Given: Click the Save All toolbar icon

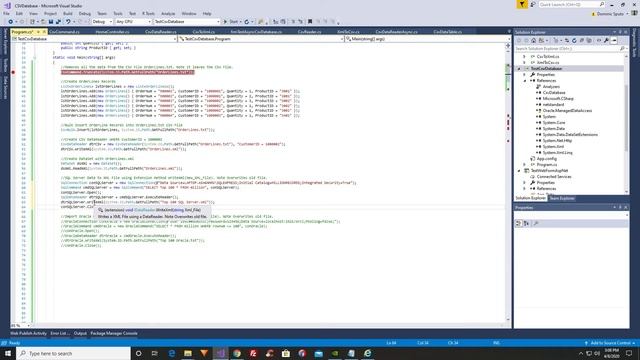Looking at the screenshot, I should click(x=58, y=22).
